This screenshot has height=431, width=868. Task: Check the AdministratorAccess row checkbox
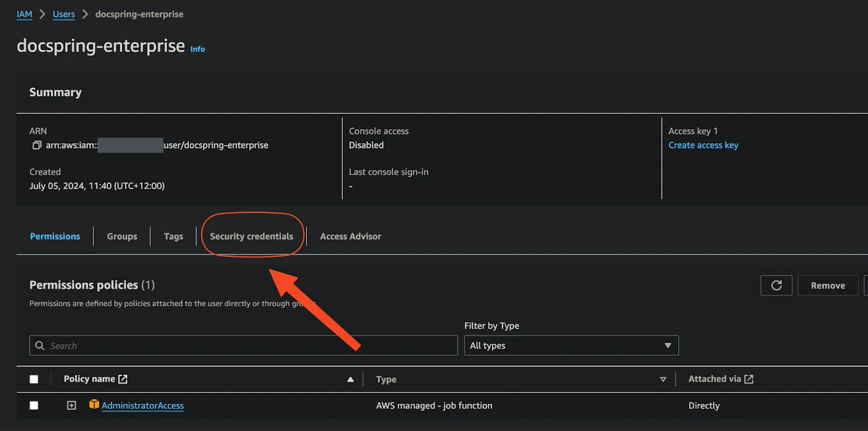coord(34,406)
